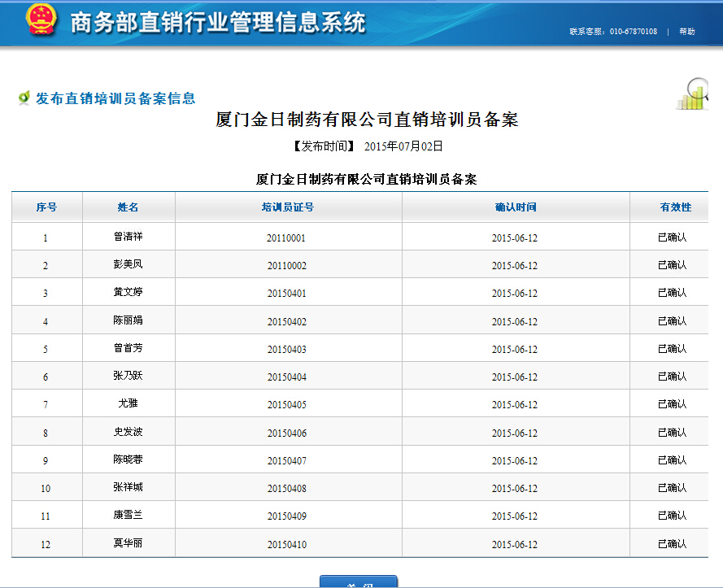Screen dimensions: 723x588
Task: Click the 确认时间 column header
Action: (x=515, y=207)
